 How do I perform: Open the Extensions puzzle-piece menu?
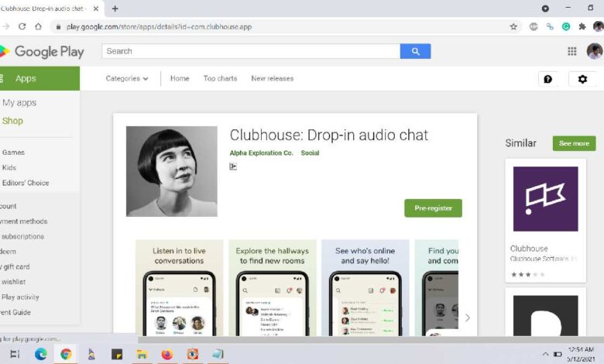coord(582,26)
